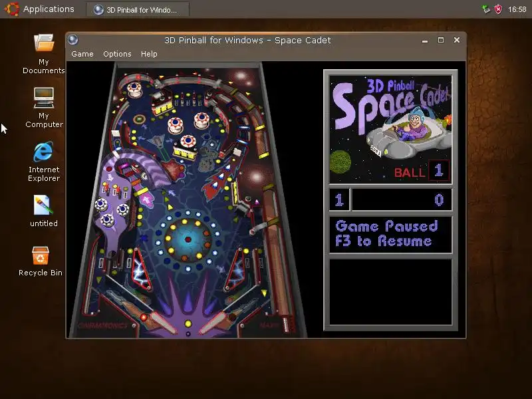Viewport: 532px width, 399px height.
Task: Click the BALL 1 counter
Action: pos(422,171)
